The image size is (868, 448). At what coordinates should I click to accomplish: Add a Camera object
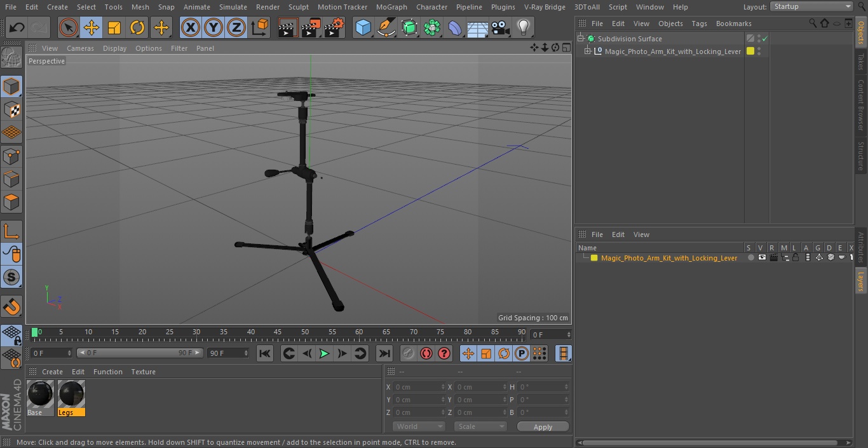coord(501,27)
